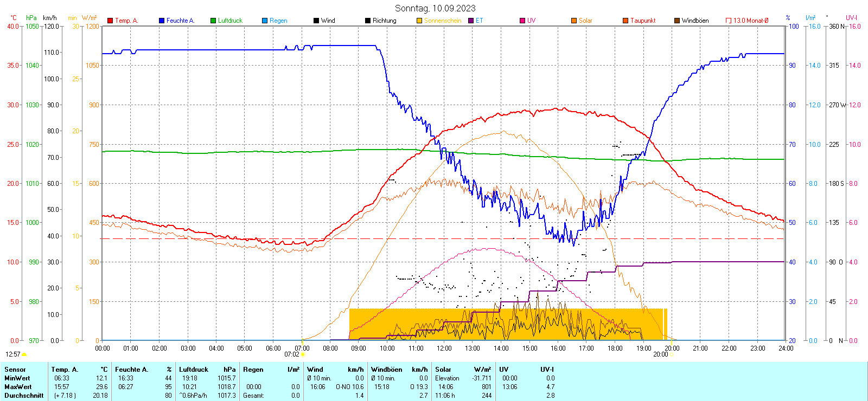Viewport: 868px width, 401px height.
Task: Select the Windböen column header in table
Action: pyautogui.click(x=387, y=370)
